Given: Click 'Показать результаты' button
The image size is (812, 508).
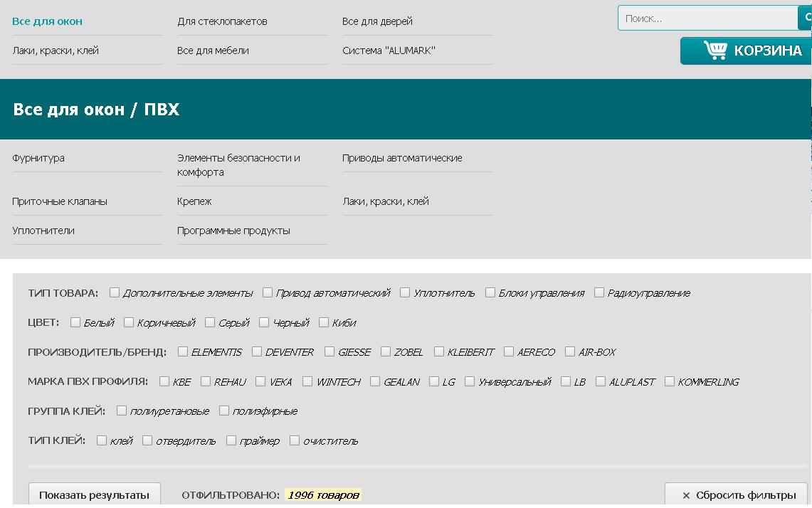Looking at the screenshot, I should coord(94,495).
